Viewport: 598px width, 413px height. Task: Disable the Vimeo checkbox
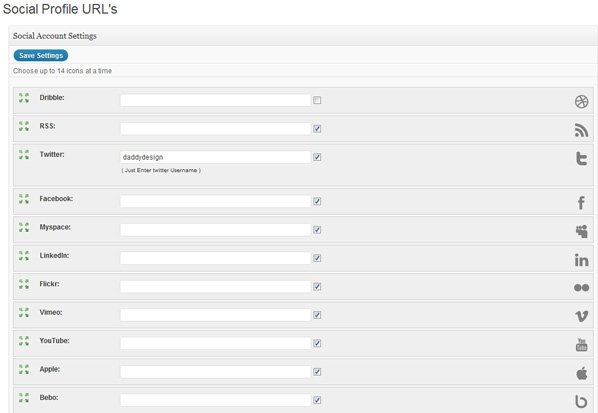[x=317, y=315]
